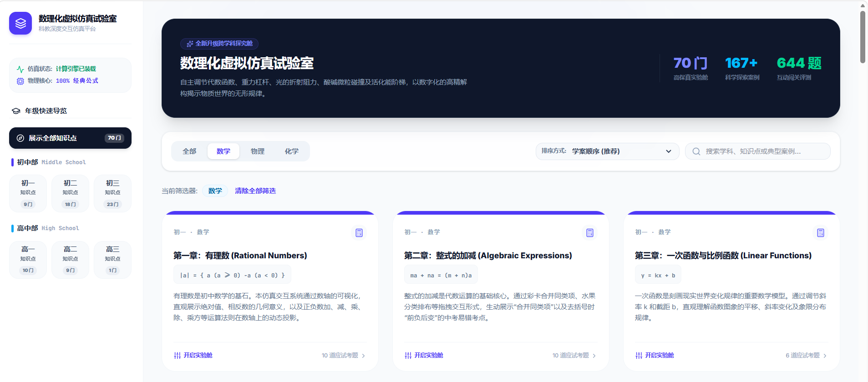Click the page vertical scrollbar thumb
The image size is (868, 382).
click(x=863, y=36)
